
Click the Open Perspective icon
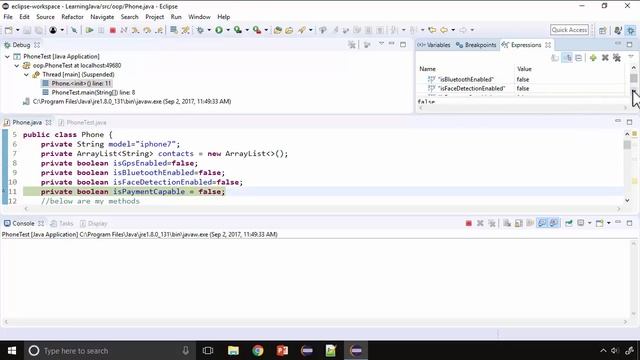pos(603,30)
